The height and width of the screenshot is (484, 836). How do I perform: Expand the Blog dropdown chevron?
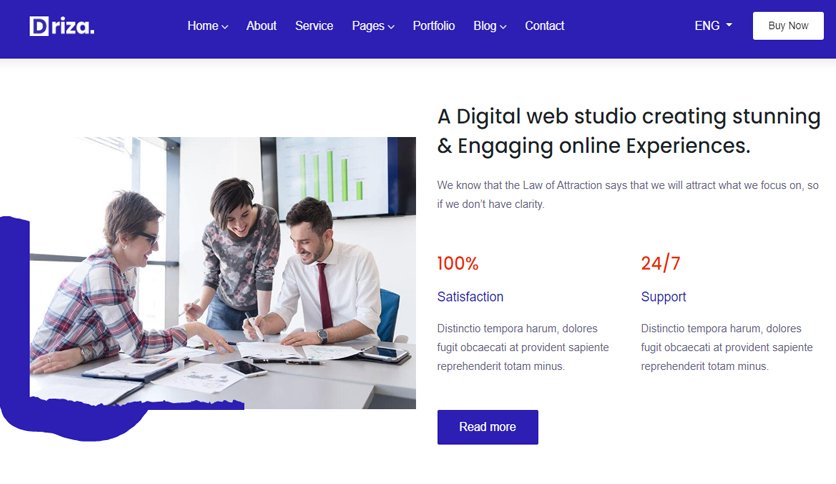(x=503, y=27)
